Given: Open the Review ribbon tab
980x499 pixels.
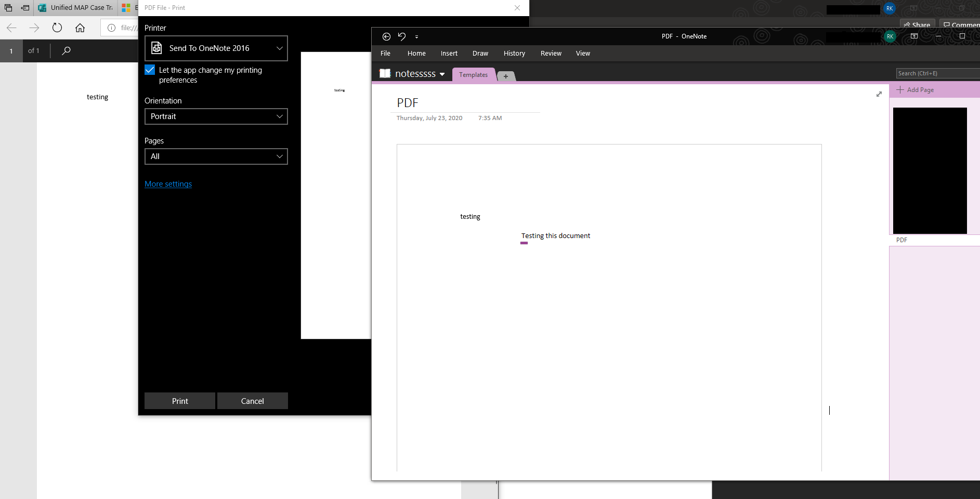Looking at the screenshot, I should coord(551,54).
